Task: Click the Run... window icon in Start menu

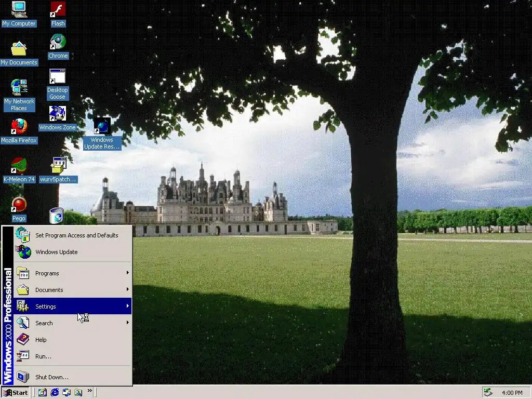Action: pyautogui.click(x=23, y=356)
